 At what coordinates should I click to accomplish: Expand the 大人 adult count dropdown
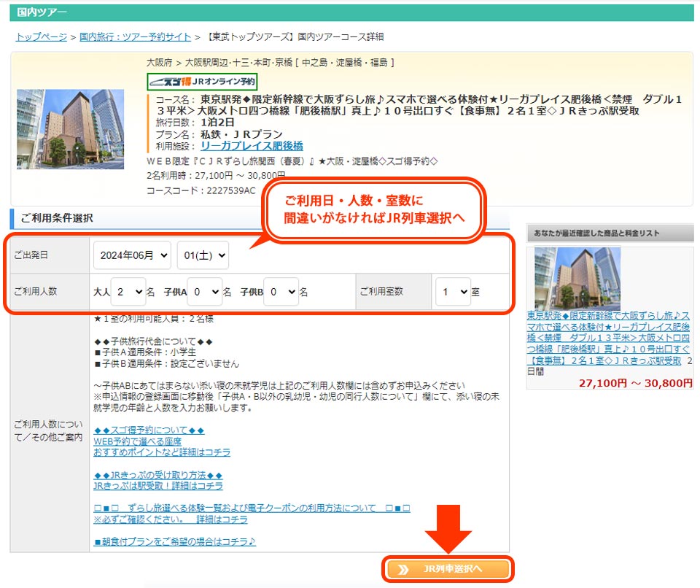click(x=128, y=291)
